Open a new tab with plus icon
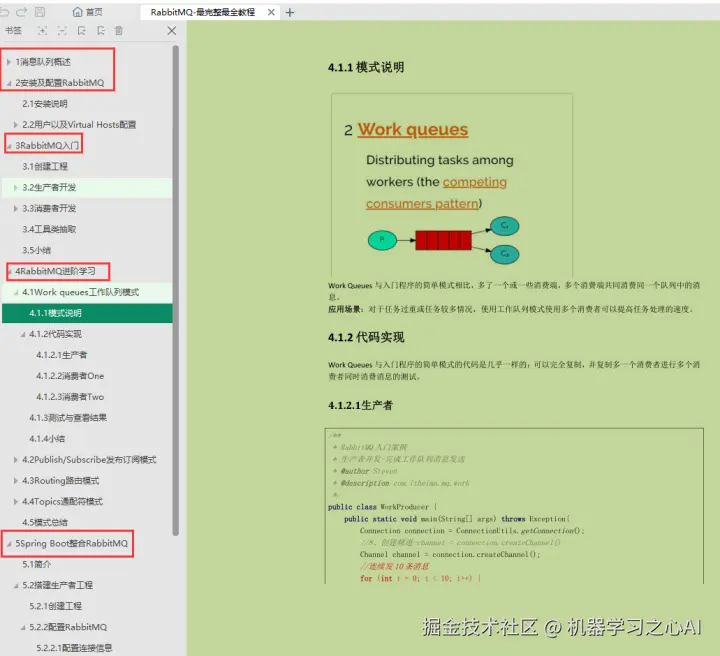Viewport: 720px width, 656px height. click(290, 12)
